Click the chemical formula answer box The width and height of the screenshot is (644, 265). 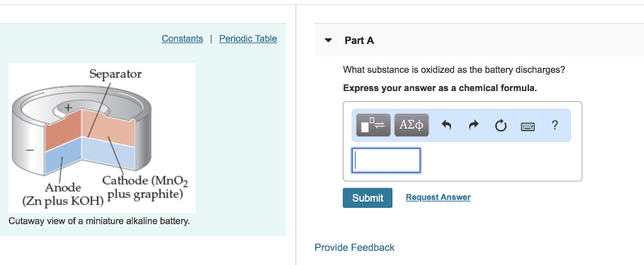coord(386,160)
